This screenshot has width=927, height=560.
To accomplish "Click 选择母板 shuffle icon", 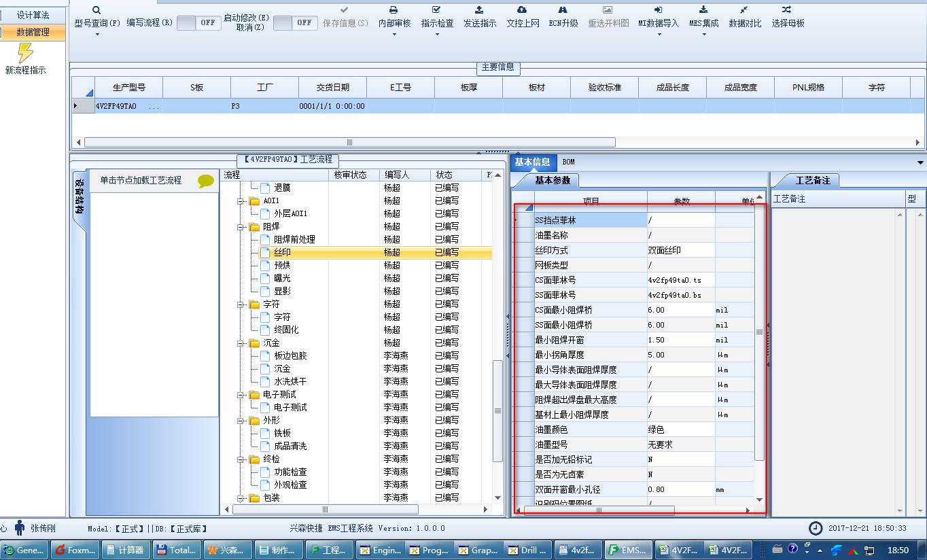I will tap(786, 10).
